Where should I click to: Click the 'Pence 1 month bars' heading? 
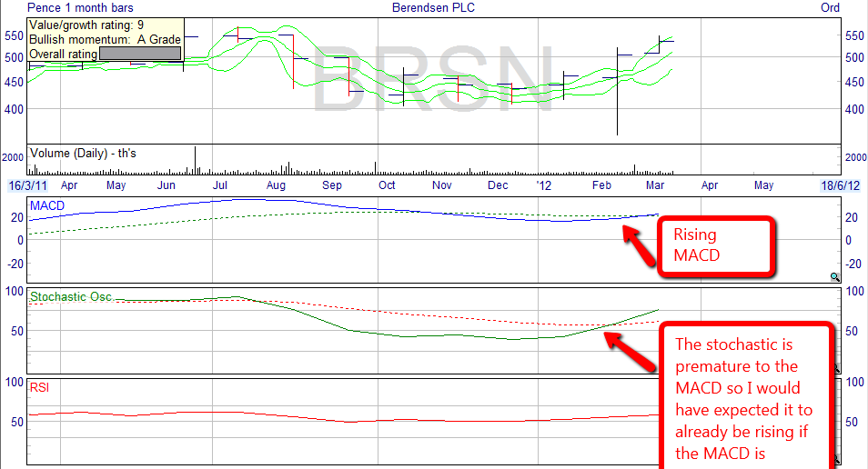click(x=80, y=8)
